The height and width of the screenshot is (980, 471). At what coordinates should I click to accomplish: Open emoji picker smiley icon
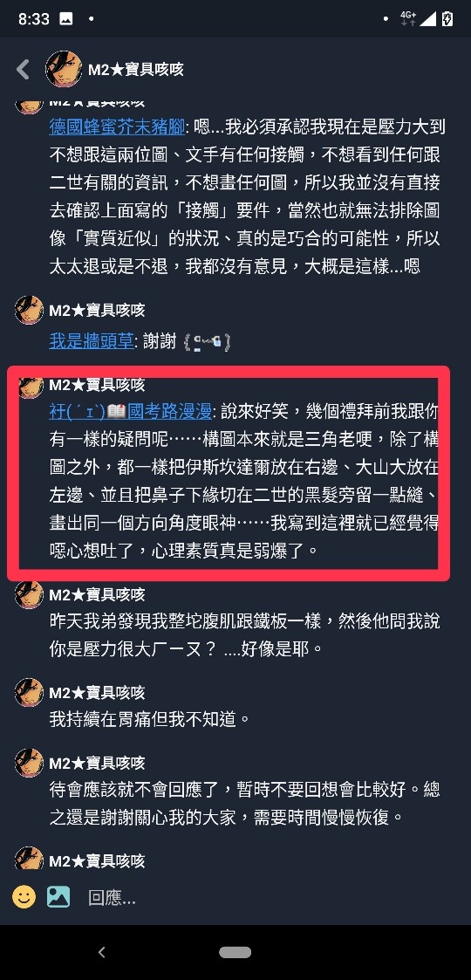24,897
